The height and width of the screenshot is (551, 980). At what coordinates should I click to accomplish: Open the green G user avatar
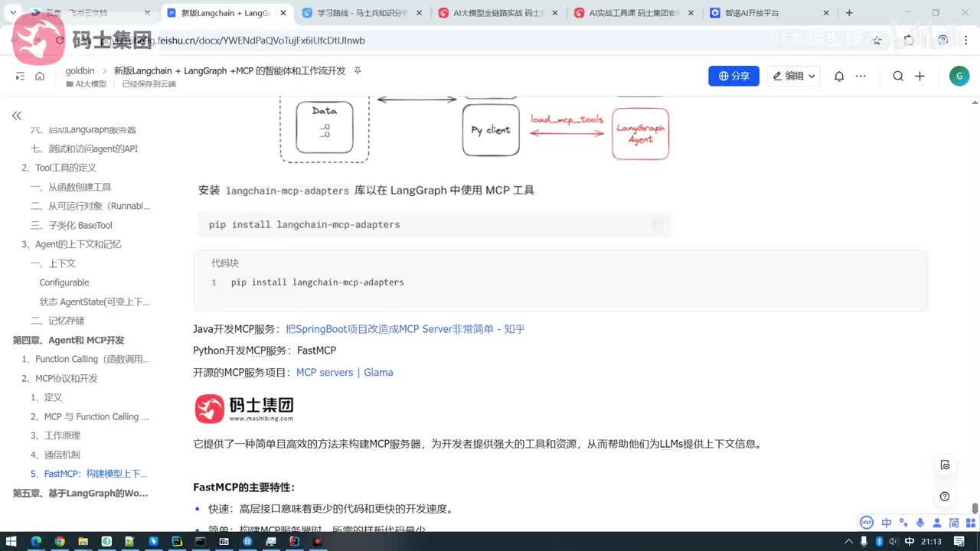pyautogui.click(x=959, y=76)
